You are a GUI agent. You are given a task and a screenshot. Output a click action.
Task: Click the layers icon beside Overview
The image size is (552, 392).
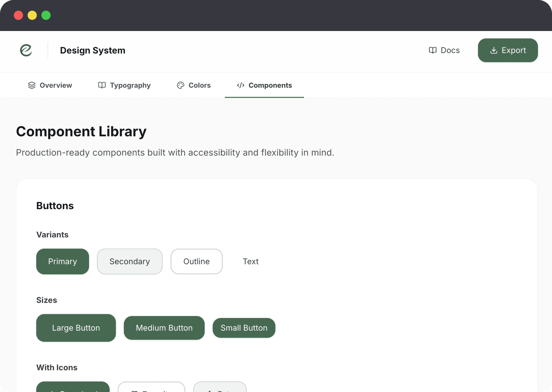(32, 85)
